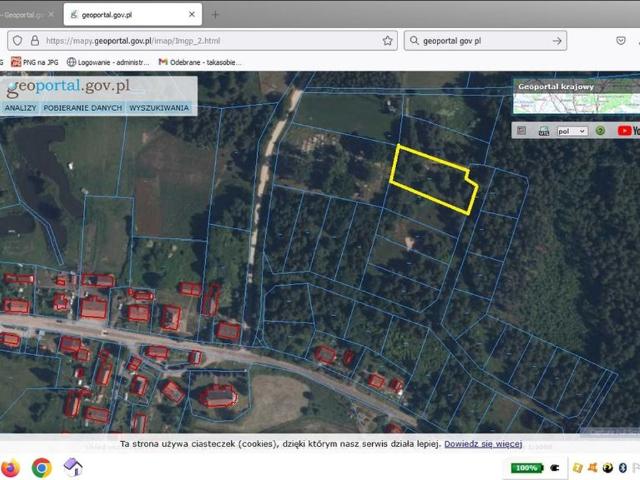Click the print map icon
640x480 pixels.
click(544, 130)
